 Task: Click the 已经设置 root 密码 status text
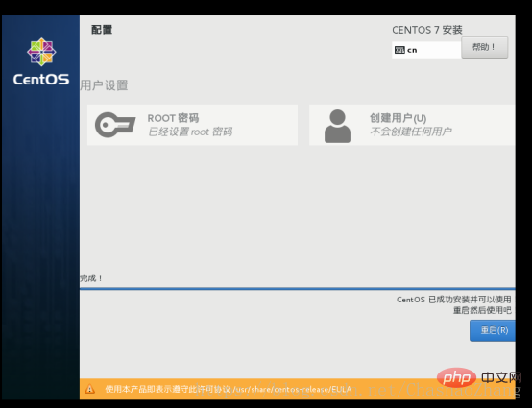(190, 132)
